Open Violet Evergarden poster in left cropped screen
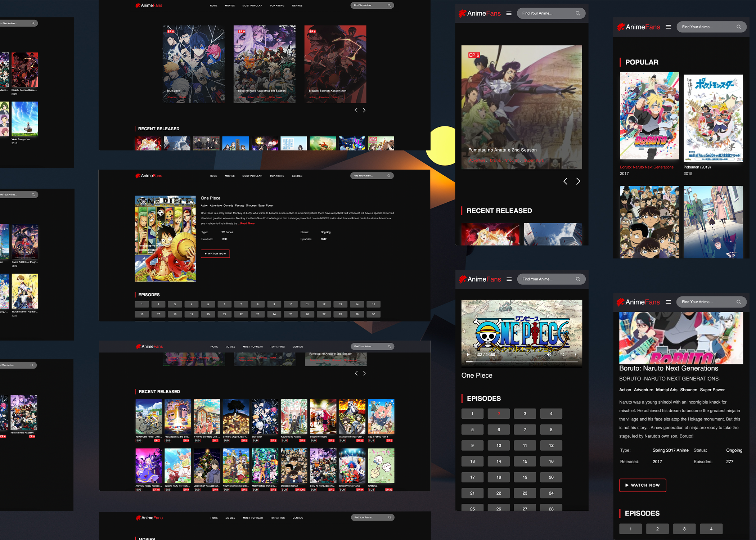This screenshot has height=540, width=756. 25,119
